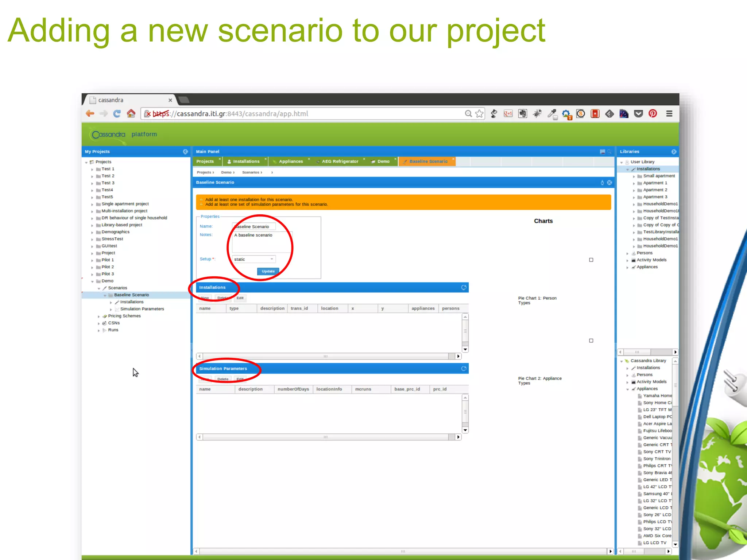Bookmark page with star icon
Image resolution: width=747 pixels, height=560 pixels.
click(x=479, y=114)
